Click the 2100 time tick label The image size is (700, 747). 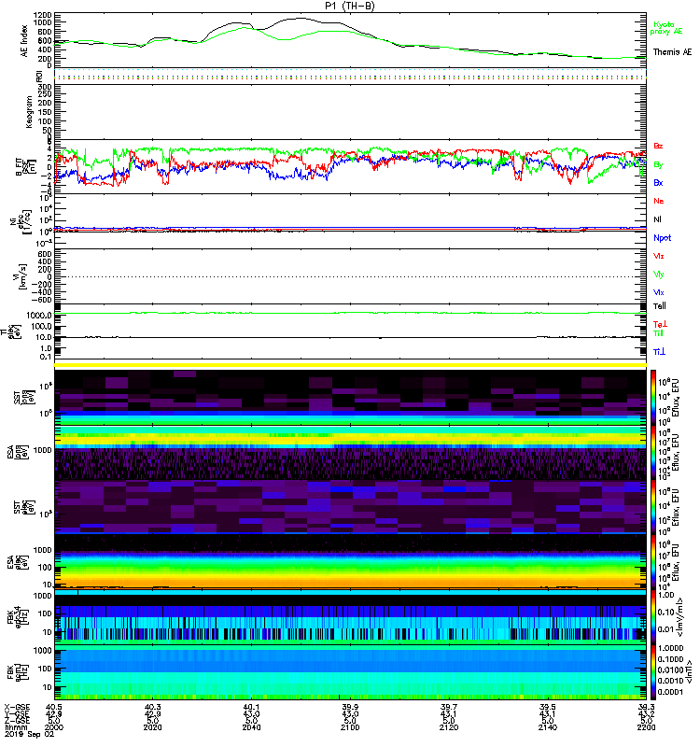[350, 727]
